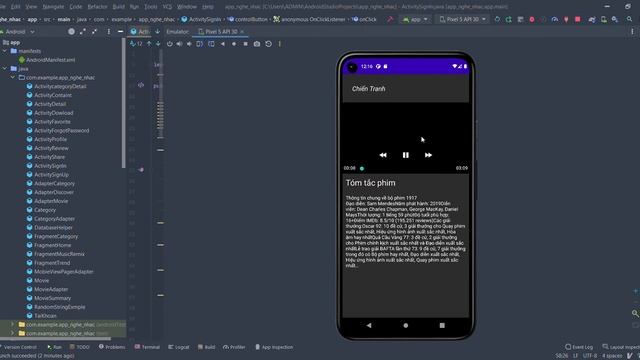The height and width of the screenshot is (360, 640).
Task: Open the Terminal tool window
Action: tap(147, 347)
